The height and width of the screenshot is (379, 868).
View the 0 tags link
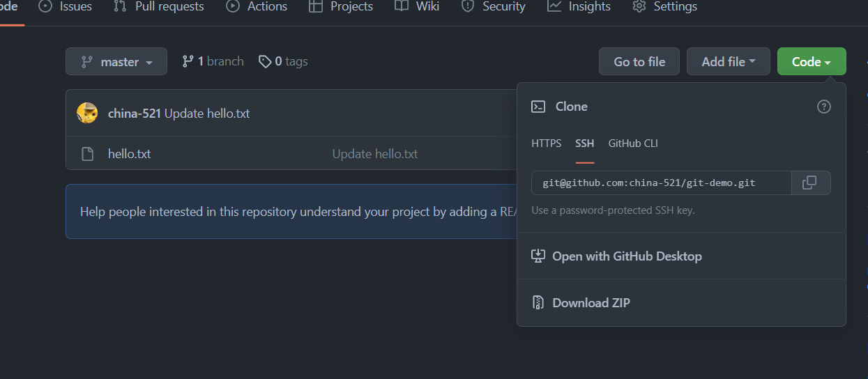point(283,61)
